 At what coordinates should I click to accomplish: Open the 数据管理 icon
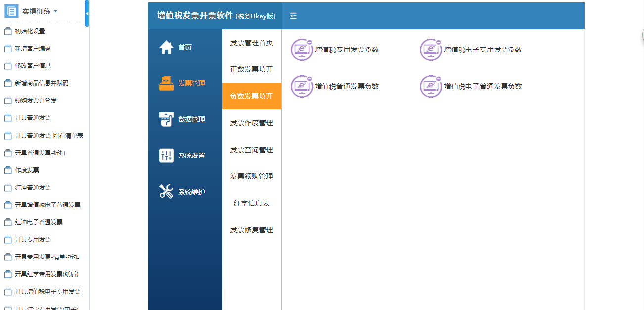click(x=166, y=119)
